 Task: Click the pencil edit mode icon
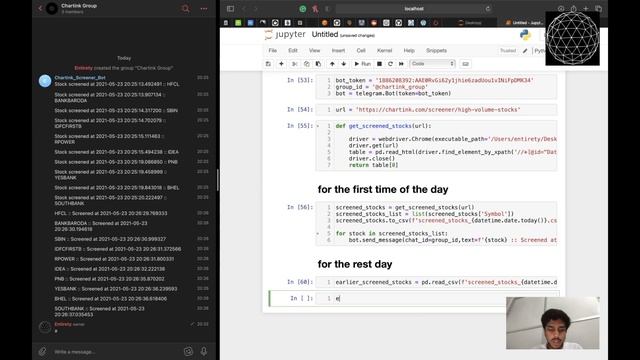click(525, 51)
